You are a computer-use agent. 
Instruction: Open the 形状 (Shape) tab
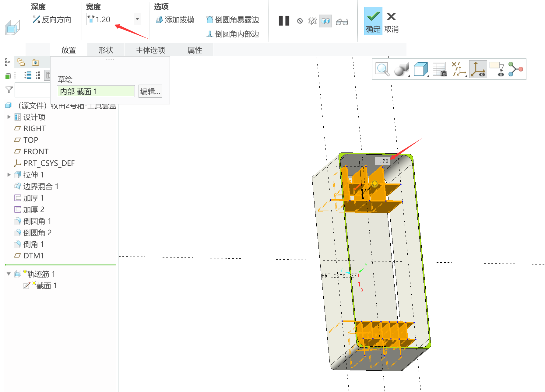(106, 50)
